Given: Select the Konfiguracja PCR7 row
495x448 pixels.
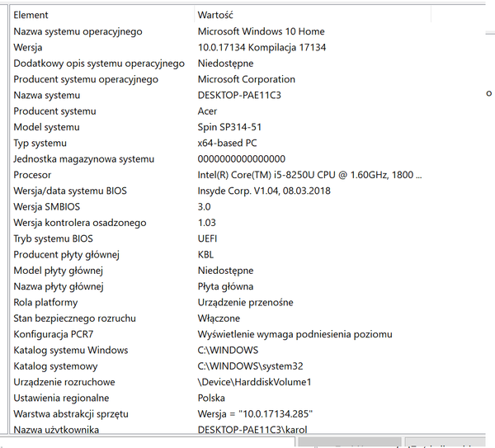Looking at the screenshot, I should coord(54,334).
